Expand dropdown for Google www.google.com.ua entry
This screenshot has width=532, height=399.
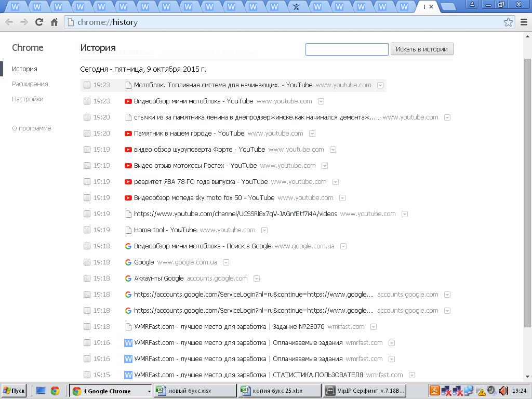[x=226, y=262]
